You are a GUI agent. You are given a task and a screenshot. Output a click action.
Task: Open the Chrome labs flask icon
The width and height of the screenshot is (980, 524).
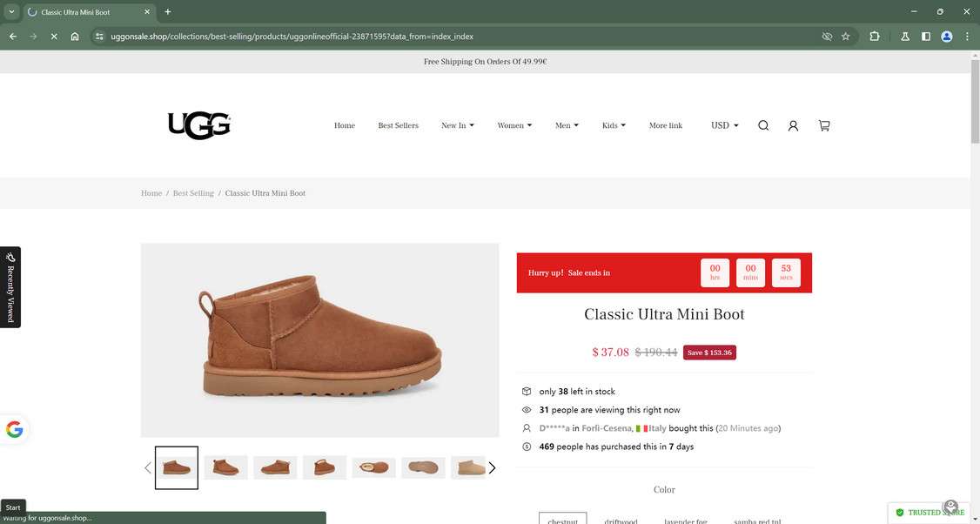click(x=904, y=37)
